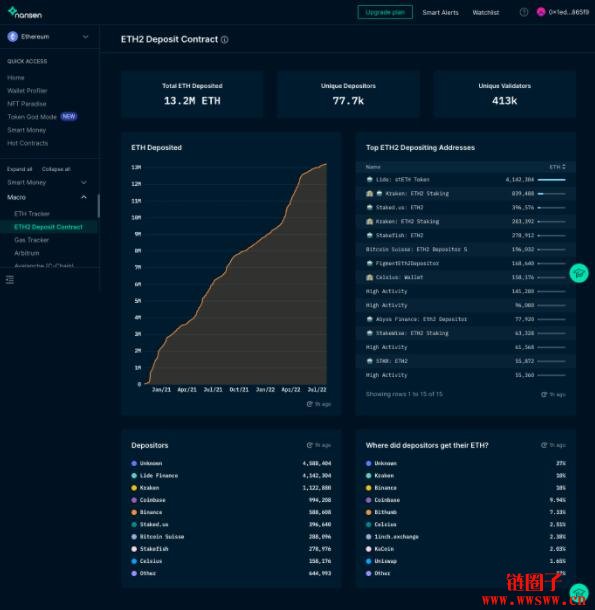Click the Kraken yellow dot in Depositors

tap(134, 488)
